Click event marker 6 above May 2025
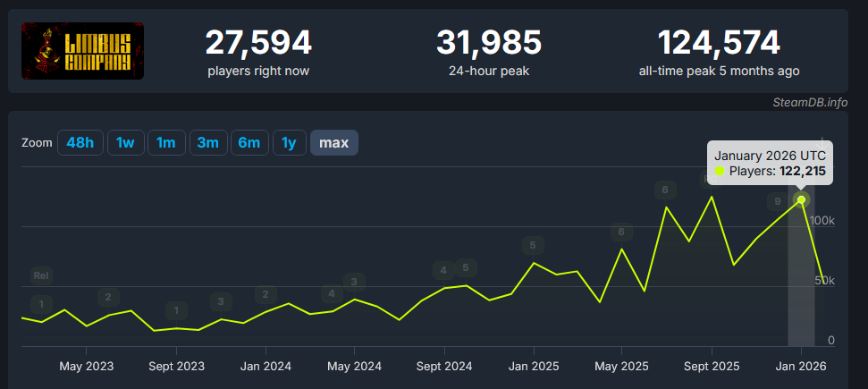The image size is (868, 389). pyautogui.click(x=621, y=232)
